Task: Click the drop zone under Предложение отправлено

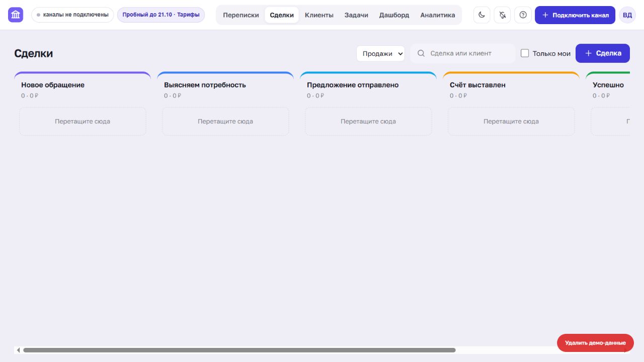Action: (368, 121)
